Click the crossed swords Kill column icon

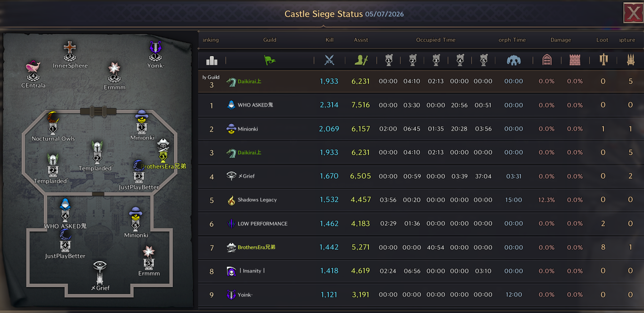(x=329, y=60)
